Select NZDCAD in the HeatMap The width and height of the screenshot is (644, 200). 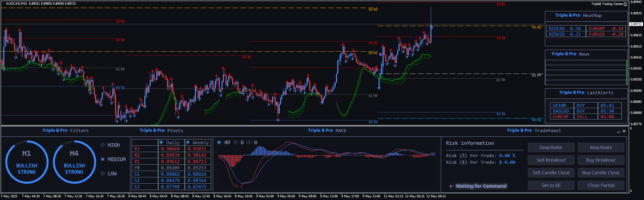coord(557,29)
